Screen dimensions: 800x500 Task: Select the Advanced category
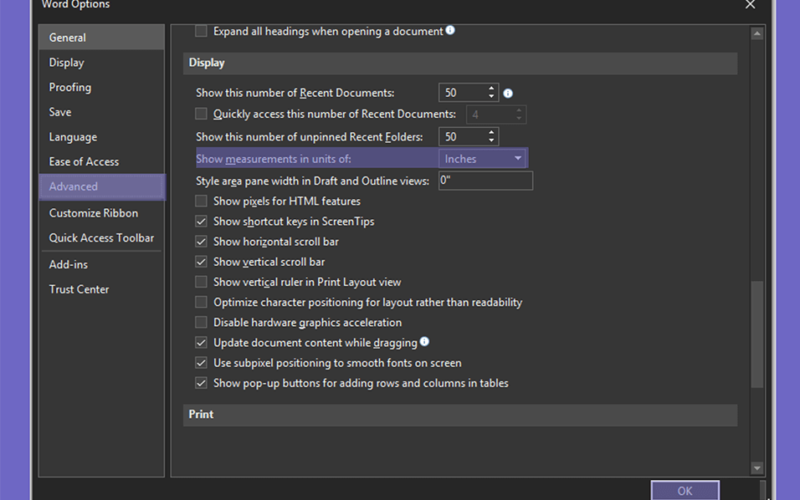pos(102,186)
